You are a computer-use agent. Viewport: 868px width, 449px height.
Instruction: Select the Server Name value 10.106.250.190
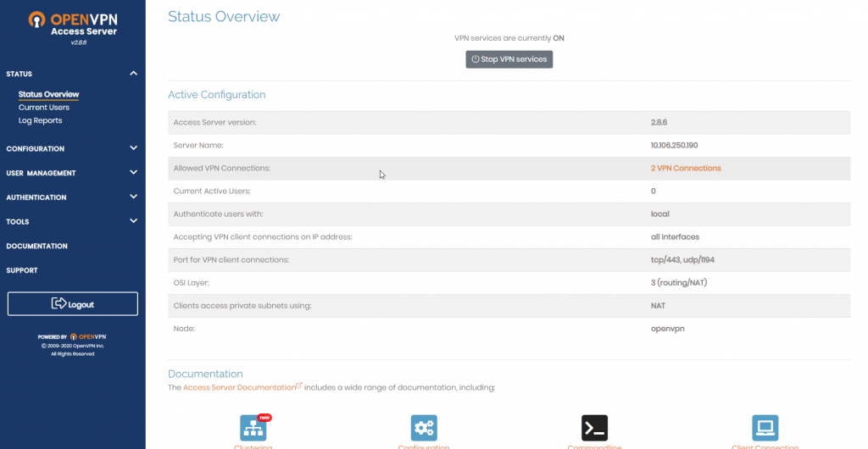(x=674, y=146)
